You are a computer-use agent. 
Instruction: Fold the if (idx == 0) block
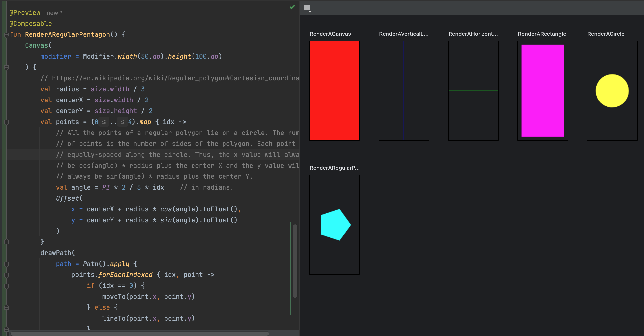pos(6,286)
